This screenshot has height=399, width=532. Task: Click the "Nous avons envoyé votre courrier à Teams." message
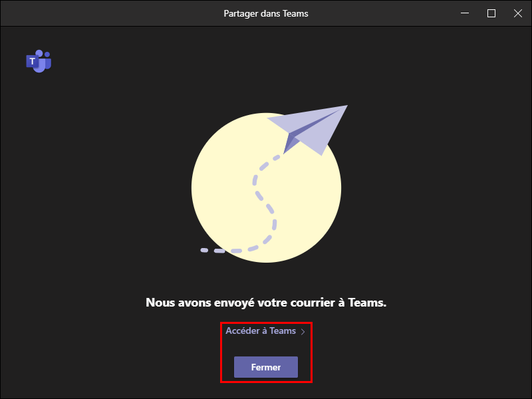pyautogui.click(x=266, y=303)
